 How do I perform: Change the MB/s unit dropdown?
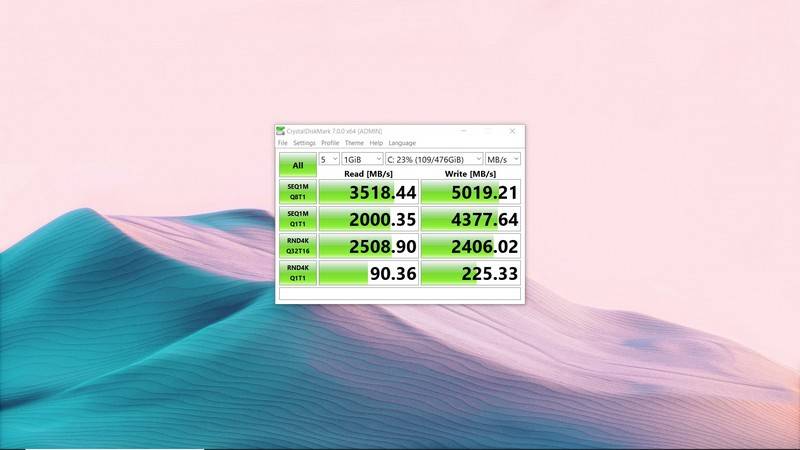503,159
